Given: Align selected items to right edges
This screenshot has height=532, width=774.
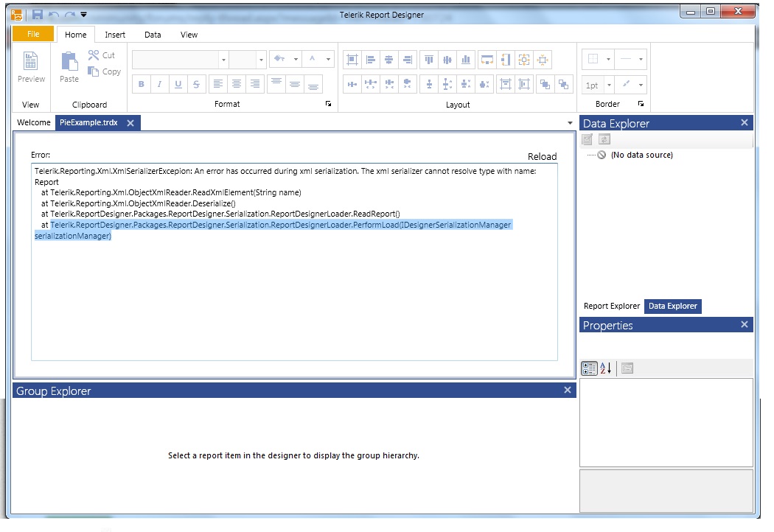Looking at the screenshot, I should tap(407, 60).
